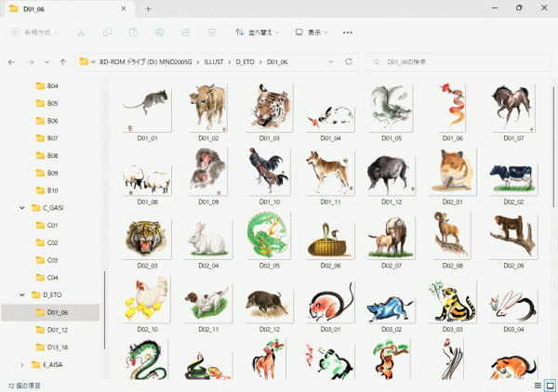Select the D01_10 rooster thumbnail

tap(270, 172)
